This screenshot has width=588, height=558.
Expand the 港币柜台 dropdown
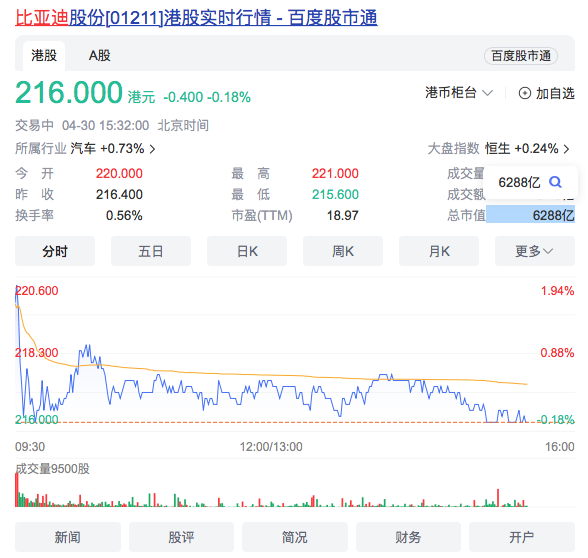tap(459, 93)
